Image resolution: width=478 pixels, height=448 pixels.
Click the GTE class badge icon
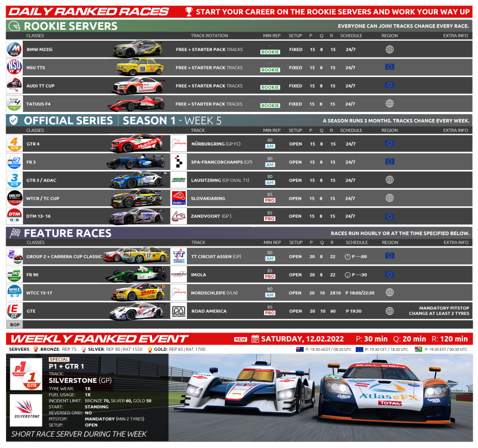click(14, 311)
